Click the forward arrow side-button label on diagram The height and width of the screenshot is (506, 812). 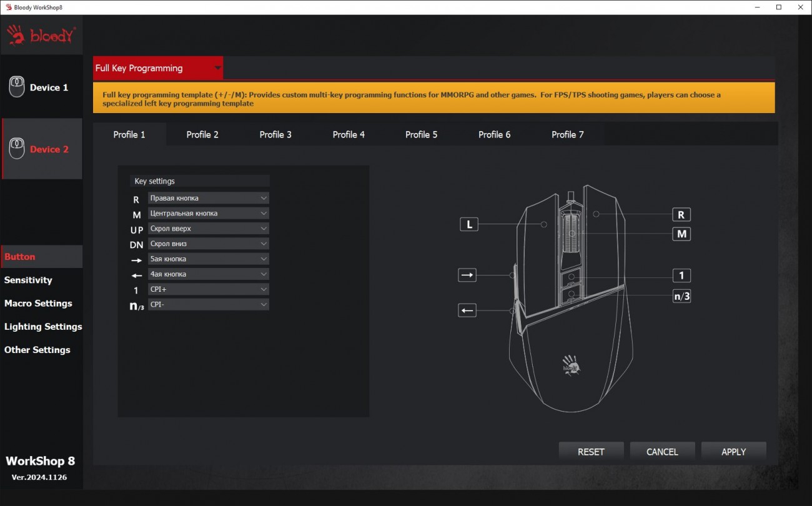pyautogui.click(x=467, y=275)
